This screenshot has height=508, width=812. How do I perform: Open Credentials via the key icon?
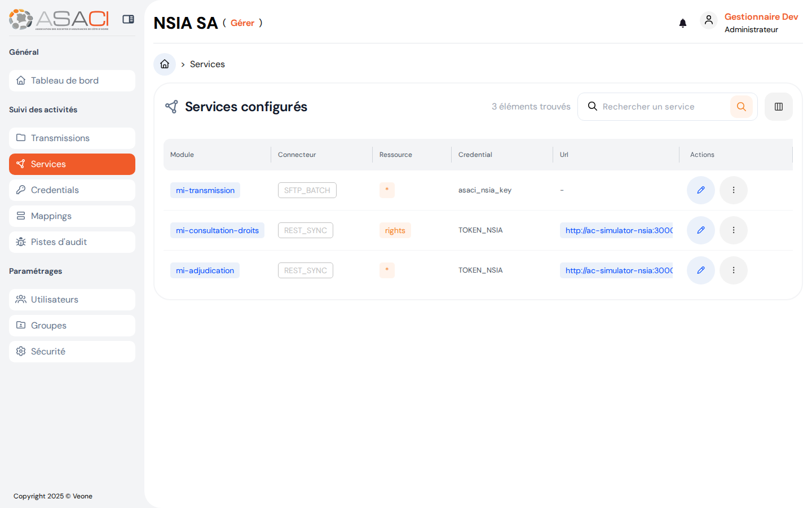coord(21,190)
